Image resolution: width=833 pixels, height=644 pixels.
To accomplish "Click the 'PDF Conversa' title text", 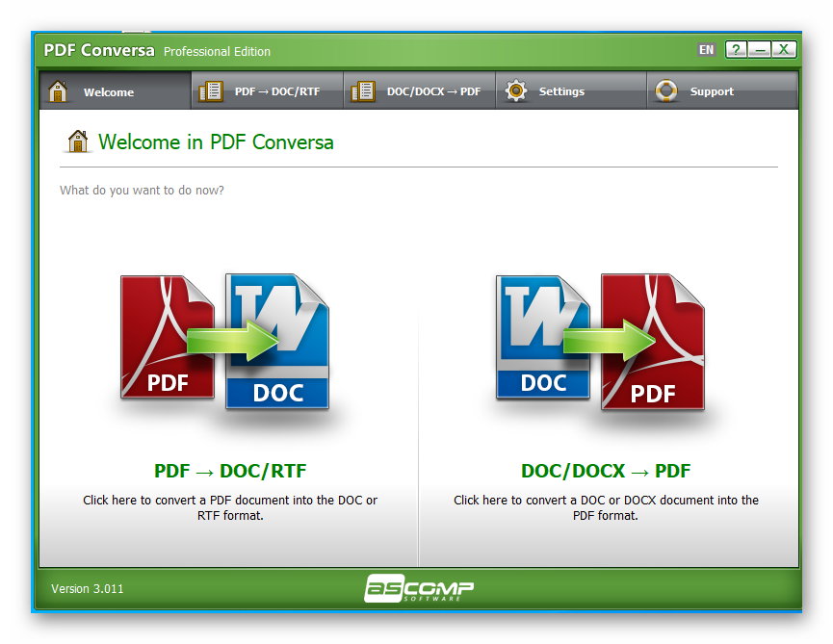I will (99, 50).
